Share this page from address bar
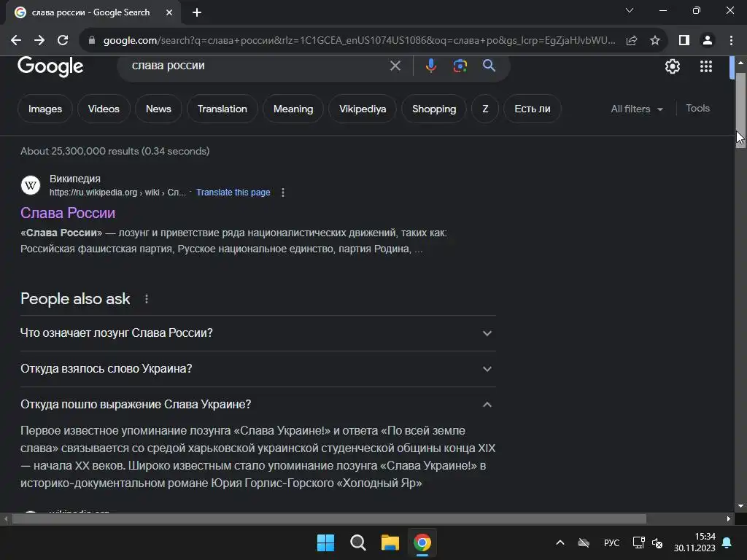 pyautogui.click(x=632, y=41)
